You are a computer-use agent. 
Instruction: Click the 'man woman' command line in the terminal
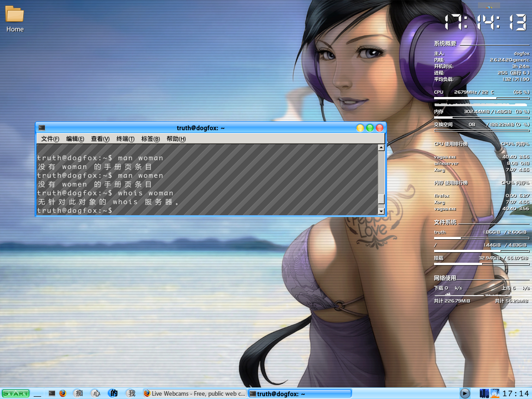click(100, 158)
